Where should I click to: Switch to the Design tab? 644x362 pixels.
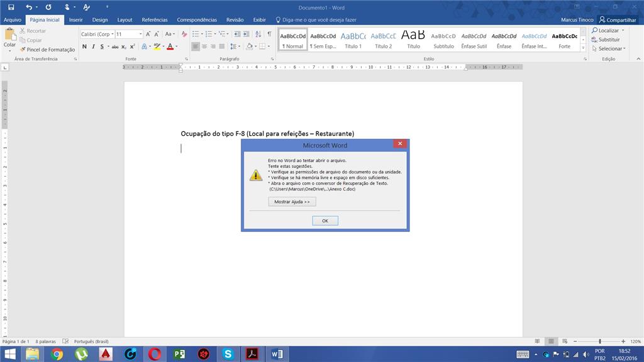100,19
